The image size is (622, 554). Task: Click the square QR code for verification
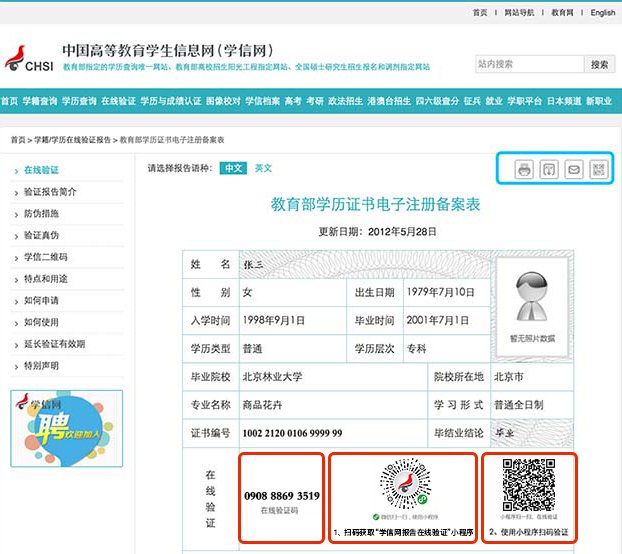pos(529,485)
